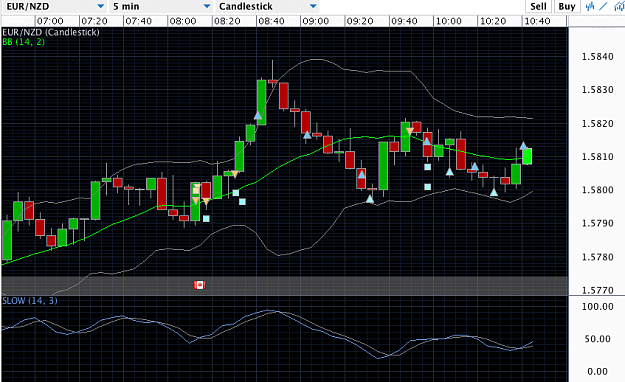Open the indicators bar-chart icon

(590, 6)
